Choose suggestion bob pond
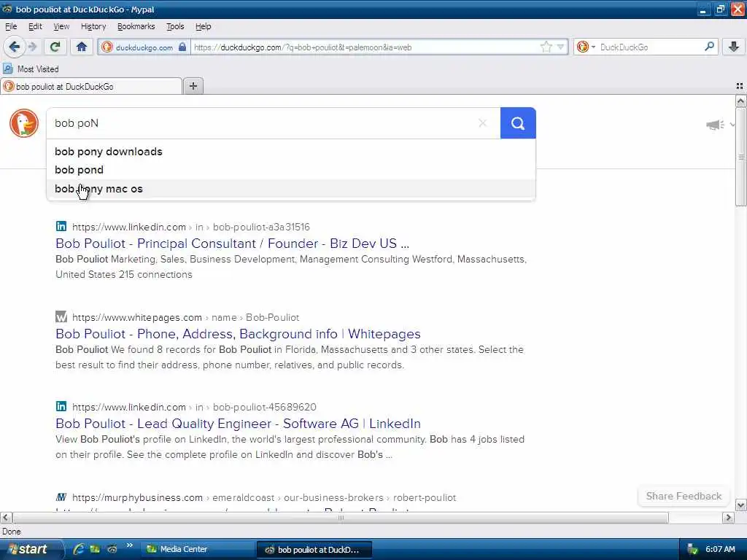This screenshot has width=747, height=560. point(290,170)
